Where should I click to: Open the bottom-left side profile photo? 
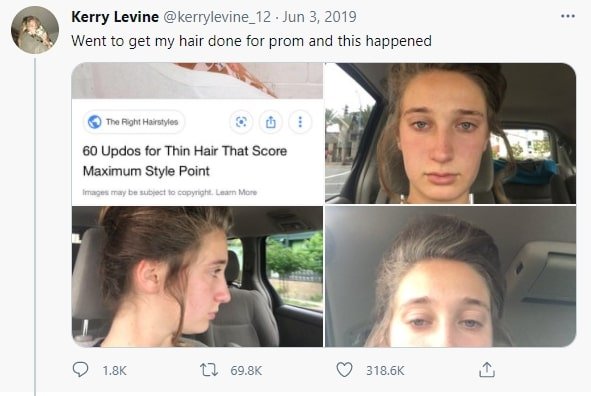pyautogui.click(x=197, y=277)
